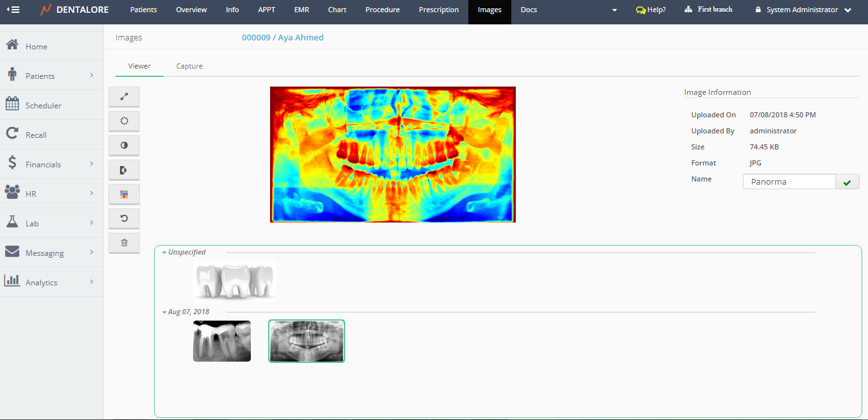
Task: Select the contrast half-circle tool
Action: click(124, 146)
